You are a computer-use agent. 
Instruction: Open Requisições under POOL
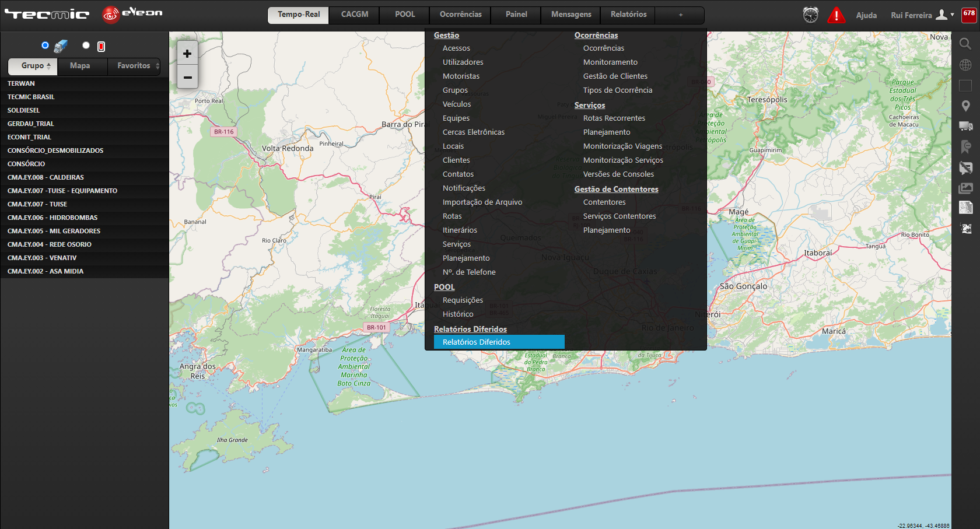463,300
